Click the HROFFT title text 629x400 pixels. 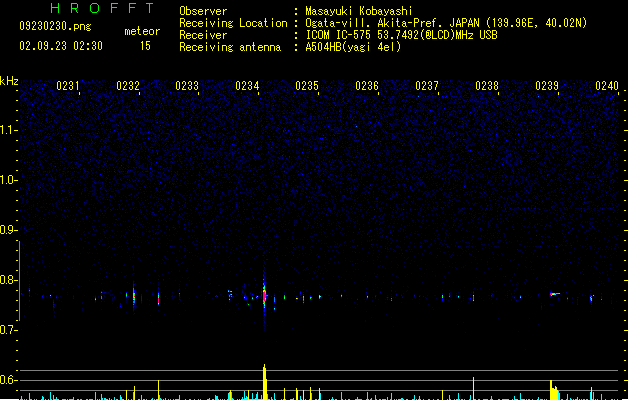point(102,8)
